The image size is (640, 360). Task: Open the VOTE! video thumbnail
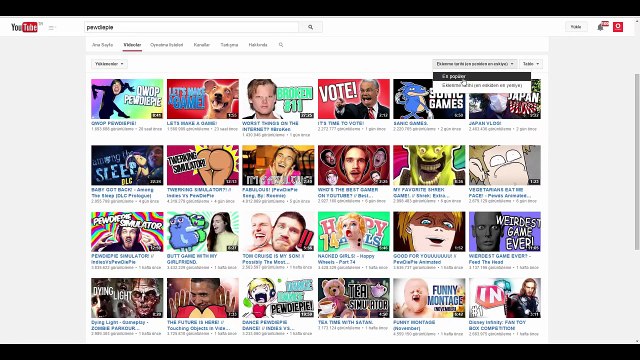(354, 99)
